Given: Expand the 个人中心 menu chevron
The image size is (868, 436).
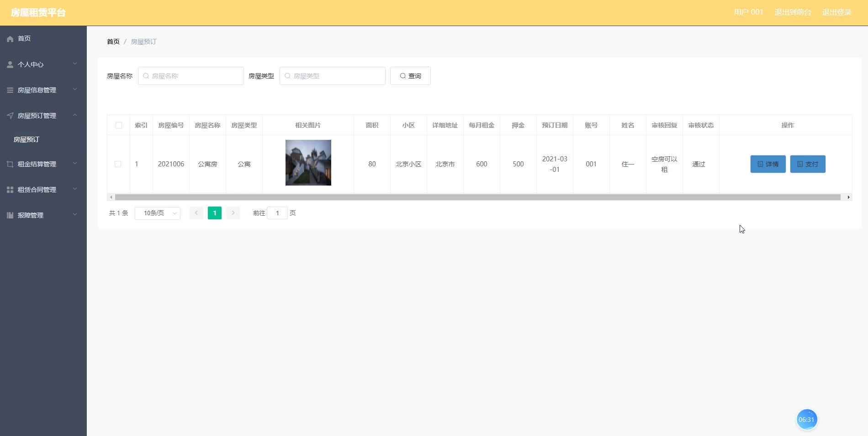Looking at the screenshot, I should tap(75, 64).
